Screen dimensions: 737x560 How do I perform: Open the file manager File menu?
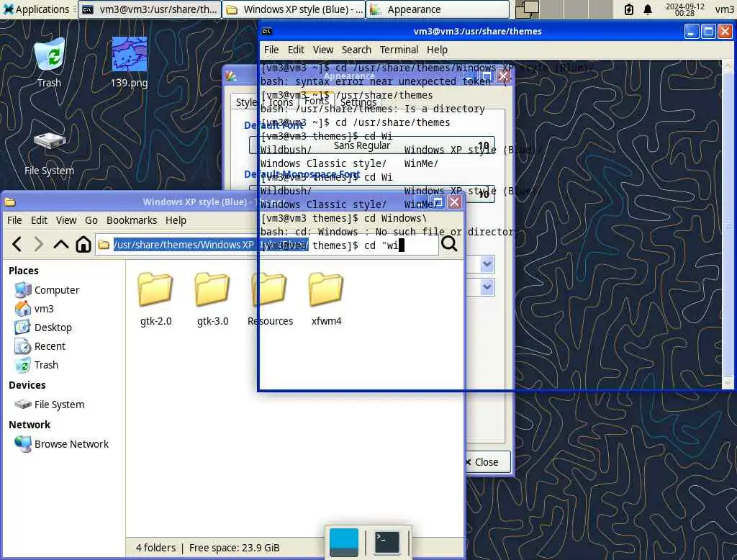[14, 220]
